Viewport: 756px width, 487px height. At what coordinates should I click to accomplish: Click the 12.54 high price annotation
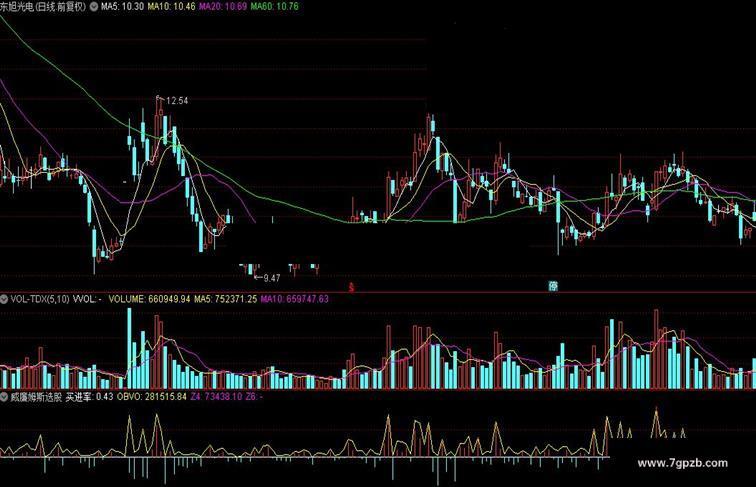coord(177,101)
